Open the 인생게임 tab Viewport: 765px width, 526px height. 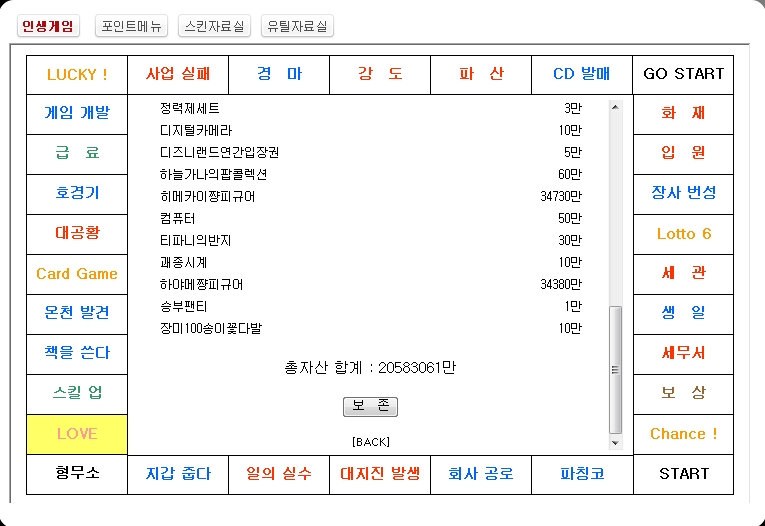[47, 27]
